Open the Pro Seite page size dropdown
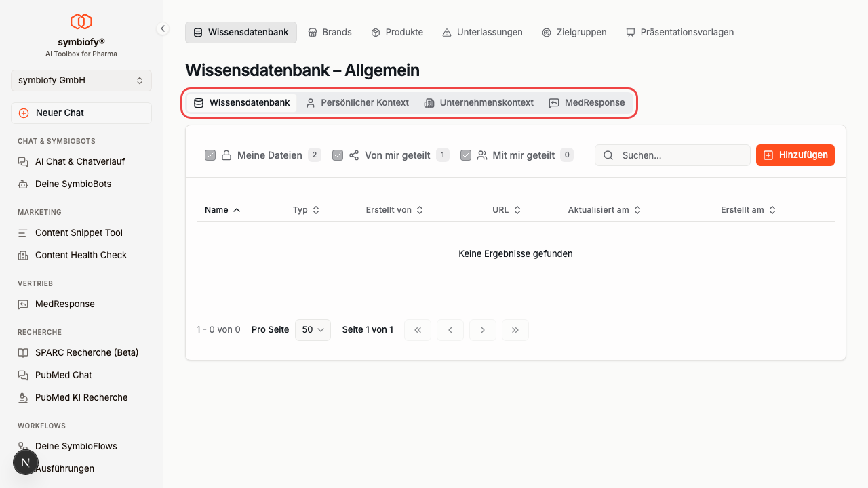 (x=313, y=330)
